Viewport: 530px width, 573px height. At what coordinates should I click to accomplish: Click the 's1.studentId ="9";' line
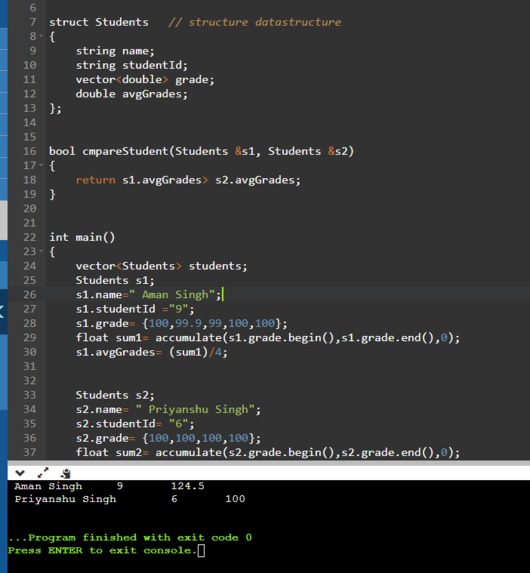pos(135,309)
